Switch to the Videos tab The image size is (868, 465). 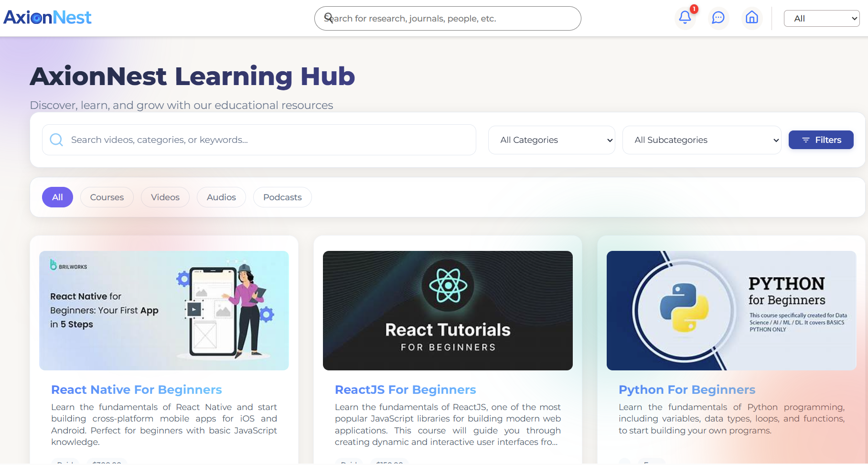(165, 197)
